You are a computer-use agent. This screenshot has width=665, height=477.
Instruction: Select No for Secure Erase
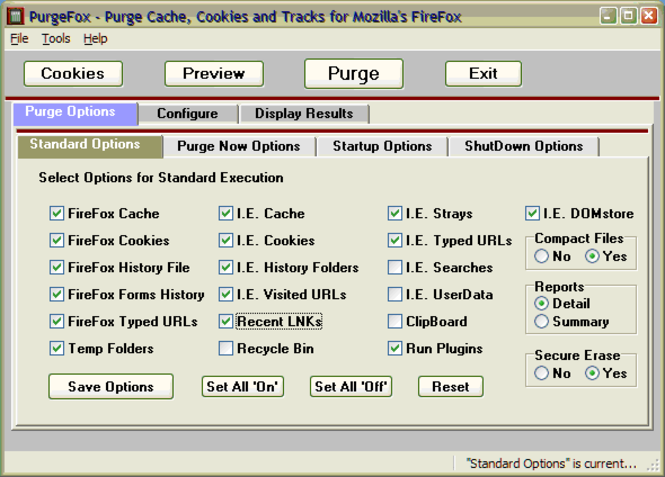click(541, 373)
